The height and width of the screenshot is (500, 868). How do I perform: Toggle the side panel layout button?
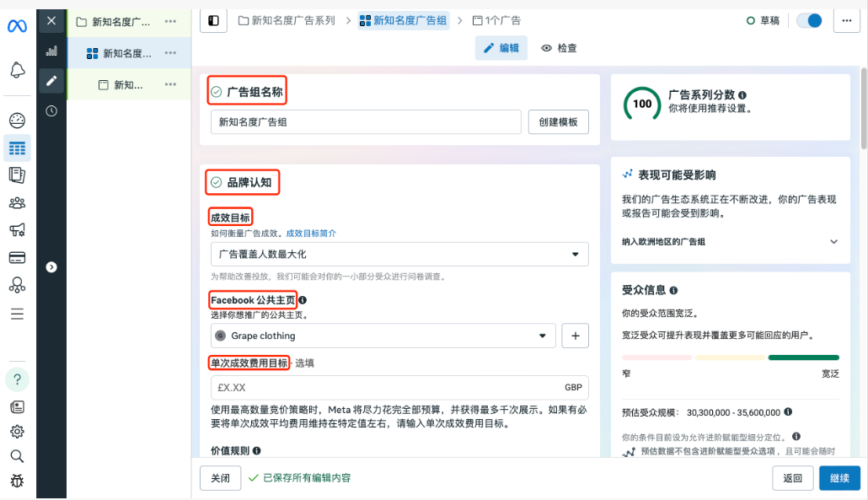pyautogui.click(x=213, y=20)
